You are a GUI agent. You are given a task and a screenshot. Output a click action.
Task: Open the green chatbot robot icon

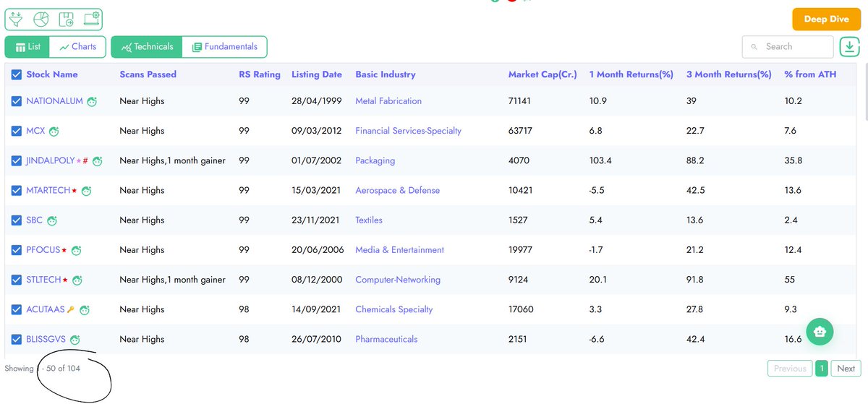click(x=819, y=332)
